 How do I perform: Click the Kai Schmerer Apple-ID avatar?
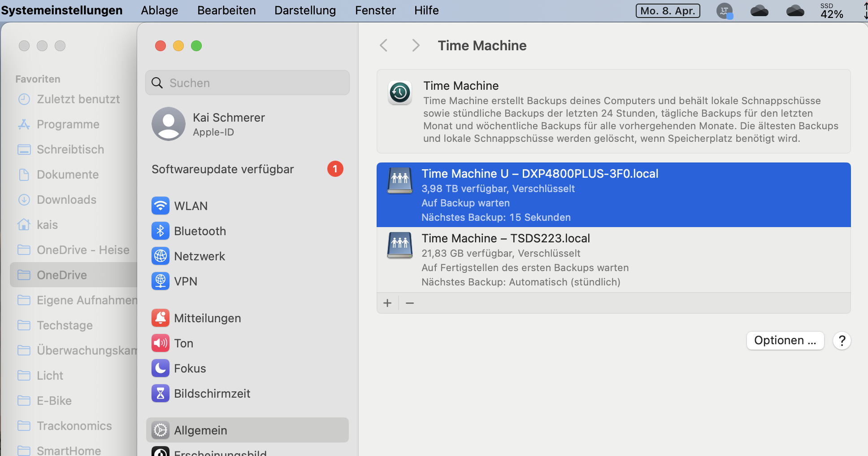coord(169,124)
